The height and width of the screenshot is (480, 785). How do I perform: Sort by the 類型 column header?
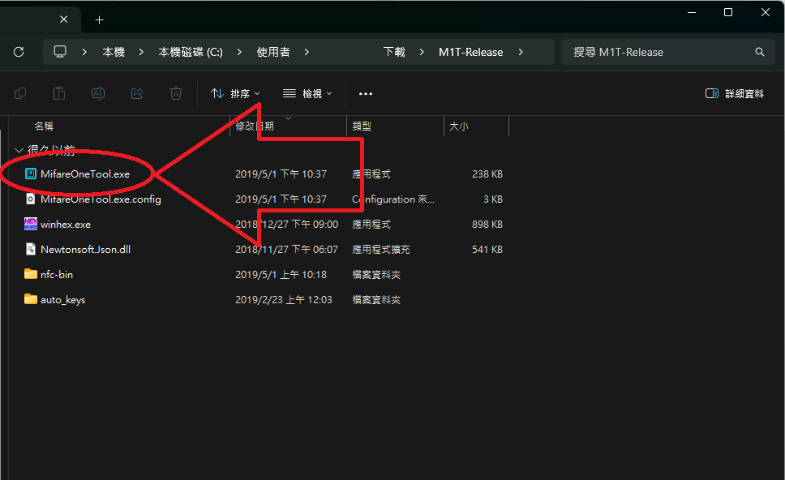(x=362, y=126)
